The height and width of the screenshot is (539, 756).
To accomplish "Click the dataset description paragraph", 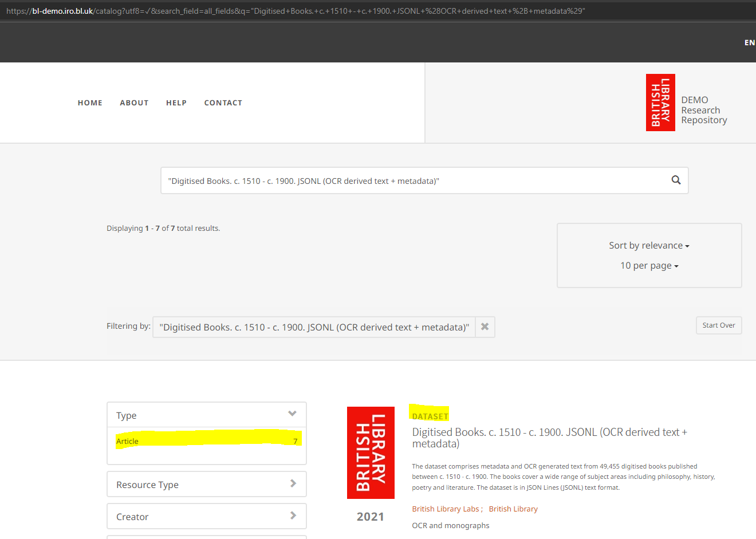I will [564, 477].
